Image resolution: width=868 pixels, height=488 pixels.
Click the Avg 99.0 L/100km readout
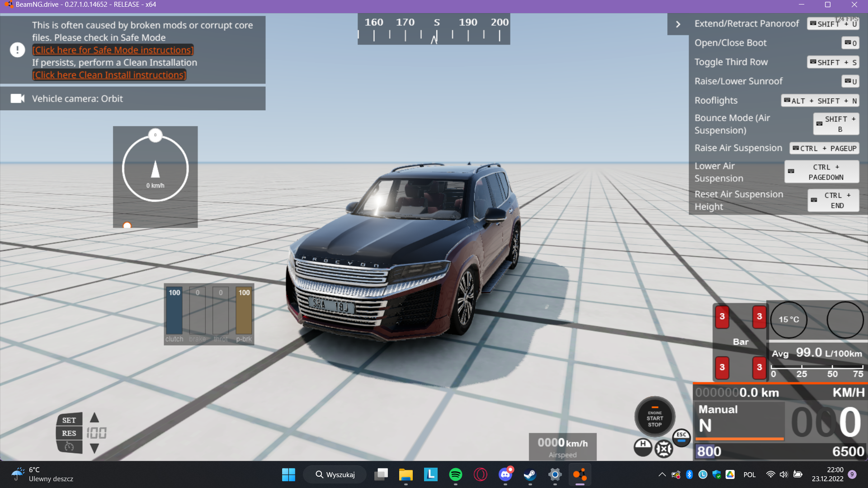coord(816,352)
